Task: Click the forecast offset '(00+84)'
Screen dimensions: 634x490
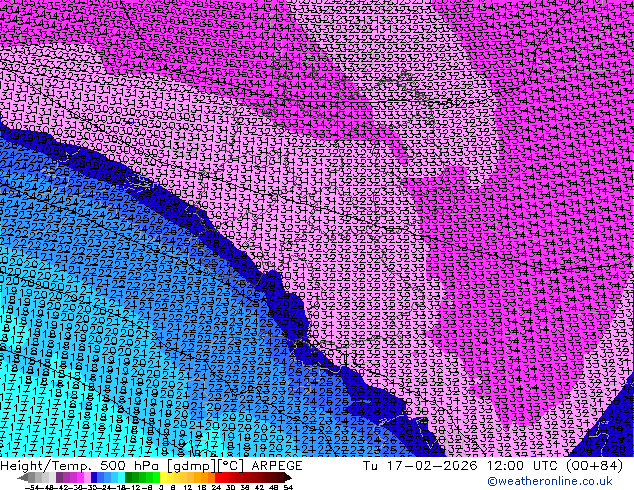Action: 594,466
